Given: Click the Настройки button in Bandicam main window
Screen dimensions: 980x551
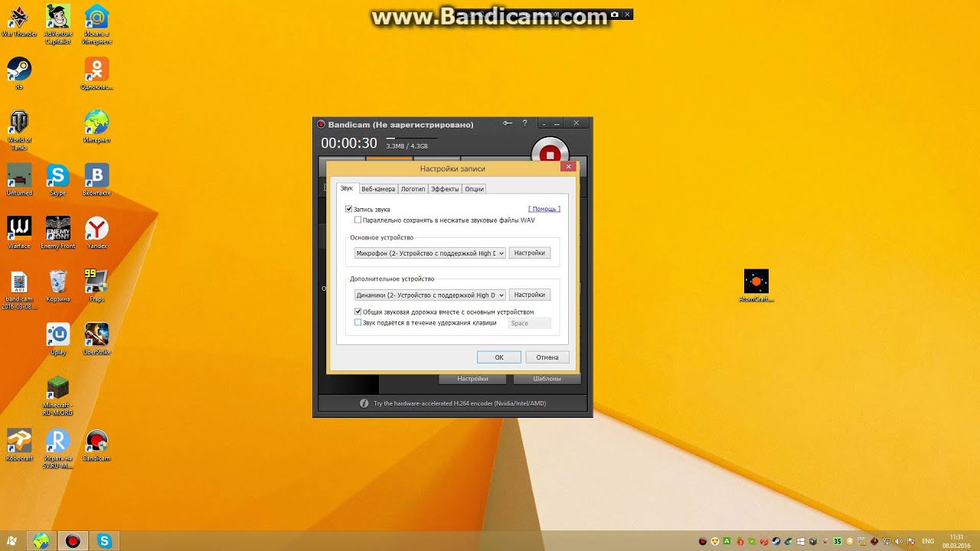Looking at the screenshot, I should pos(472,379).
